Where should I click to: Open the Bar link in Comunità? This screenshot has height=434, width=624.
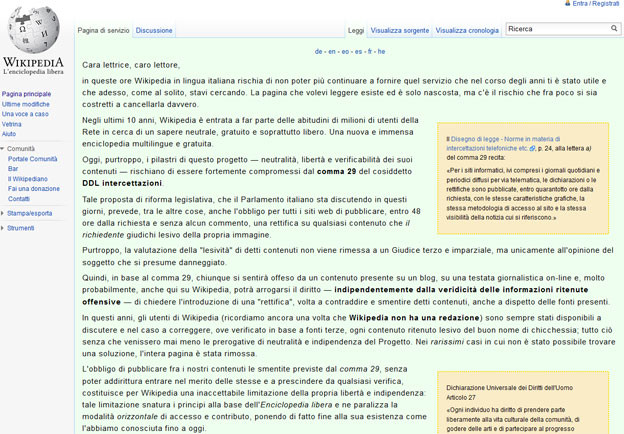click(x=13, y=169)
